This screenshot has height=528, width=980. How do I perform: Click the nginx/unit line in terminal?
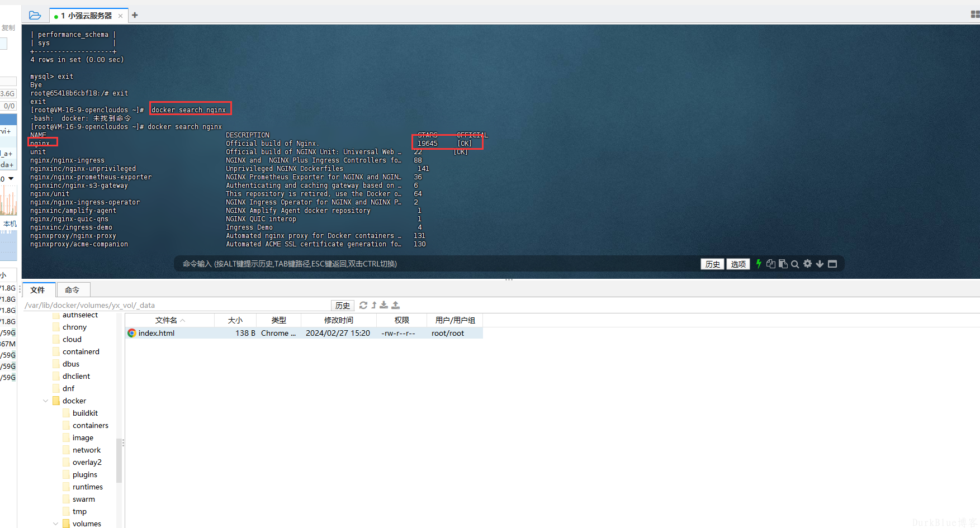50,194
